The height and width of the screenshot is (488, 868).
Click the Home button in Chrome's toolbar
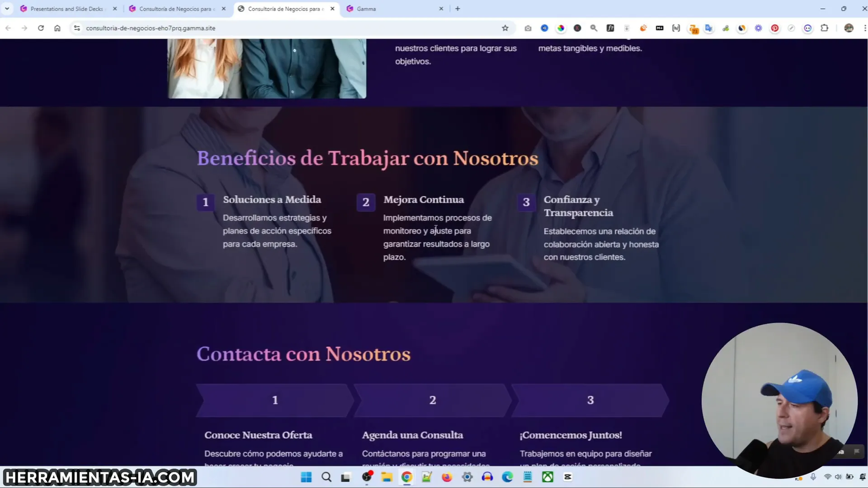58,28
